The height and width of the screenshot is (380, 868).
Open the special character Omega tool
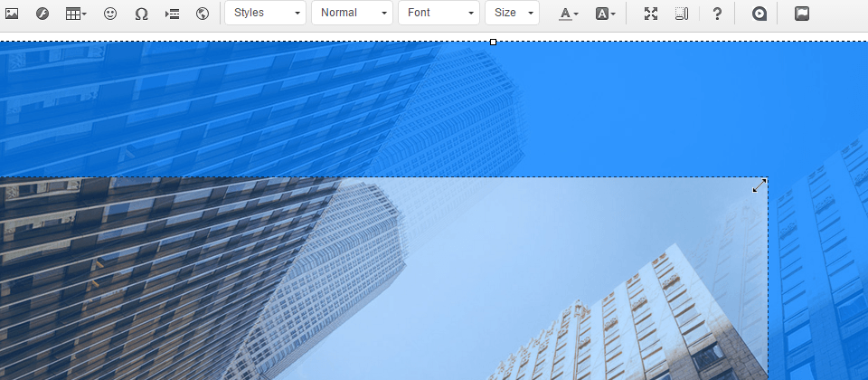pyautogui.click(x=141, y=14)
